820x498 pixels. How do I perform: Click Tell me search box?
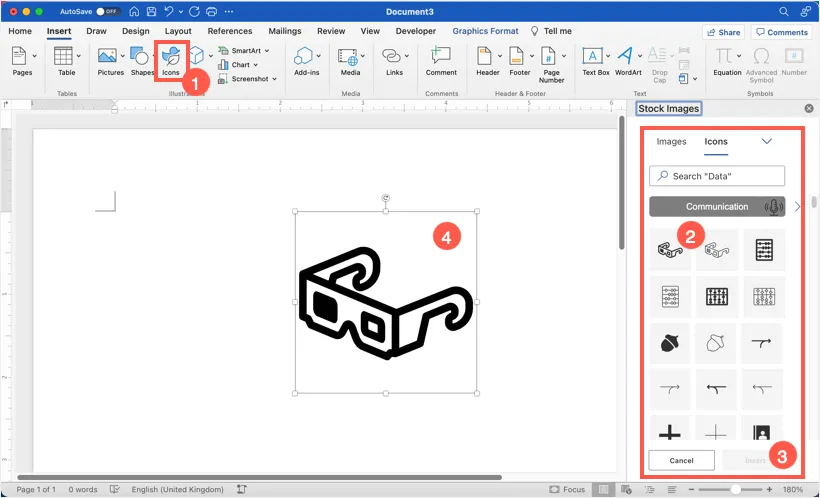pos(551,31)
